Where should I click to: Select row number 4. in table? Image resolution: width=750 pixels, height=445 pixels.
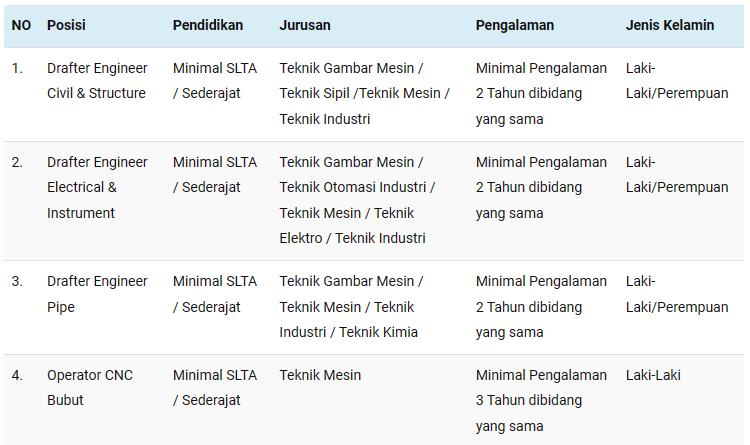click(17, 375)
